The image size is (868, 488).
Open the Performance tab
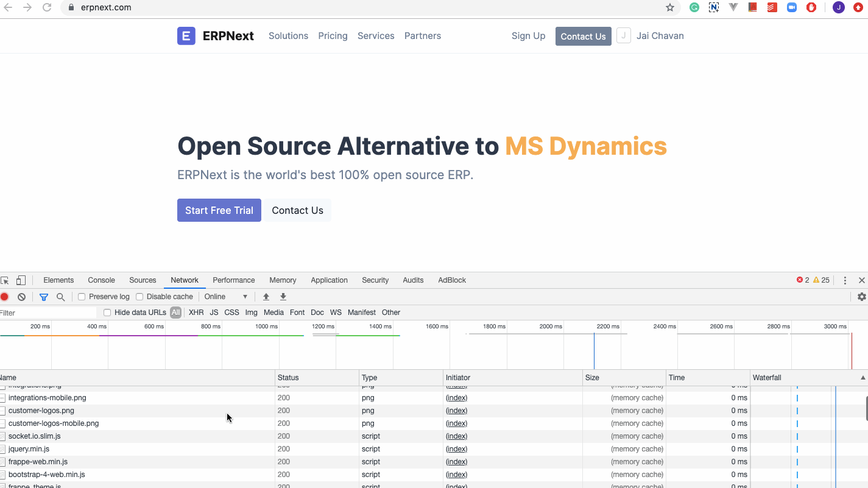tap(233, 280)
